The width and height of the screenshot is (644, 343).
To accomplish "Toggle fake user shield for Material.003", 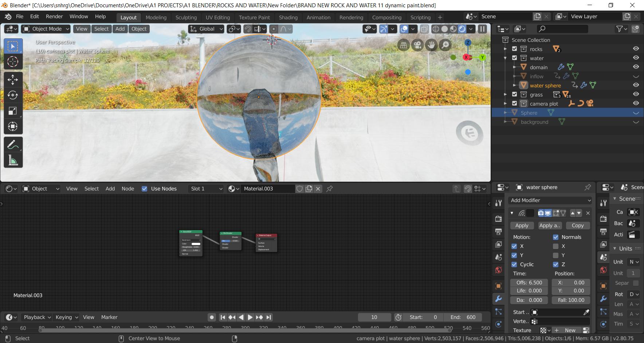I will point(299,189).
